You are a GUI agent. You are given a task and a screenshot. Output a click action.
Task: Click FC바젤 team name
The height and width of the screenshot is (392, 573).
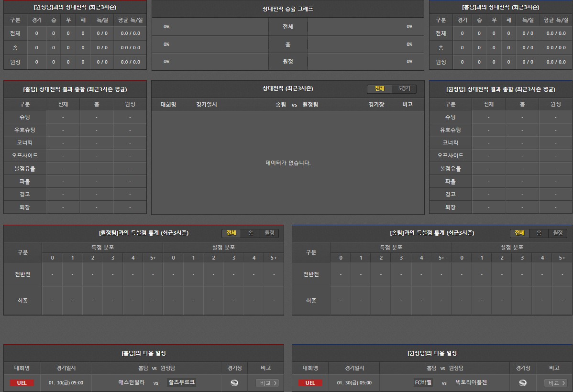pos(423,382)
